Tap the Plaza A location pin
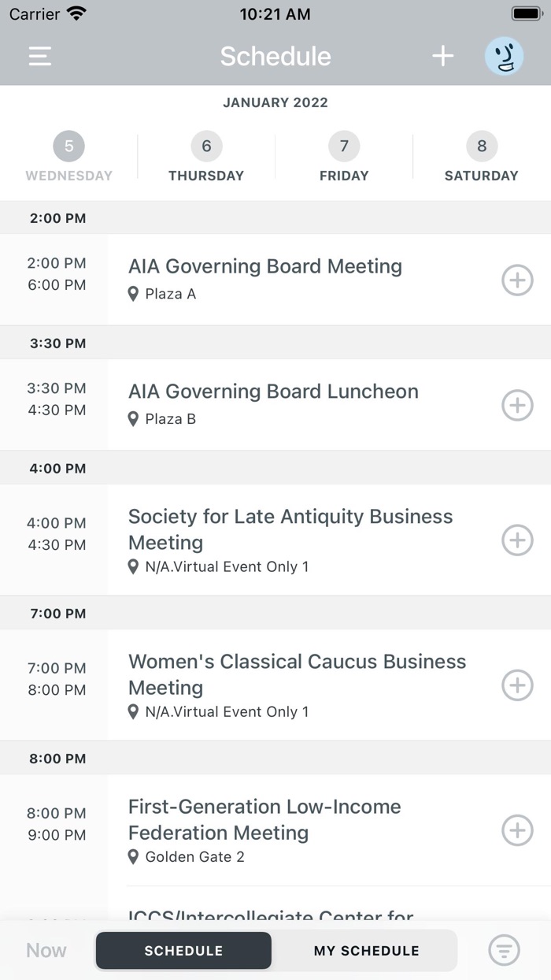The image size is (551, 980). [x=134, y=294]
